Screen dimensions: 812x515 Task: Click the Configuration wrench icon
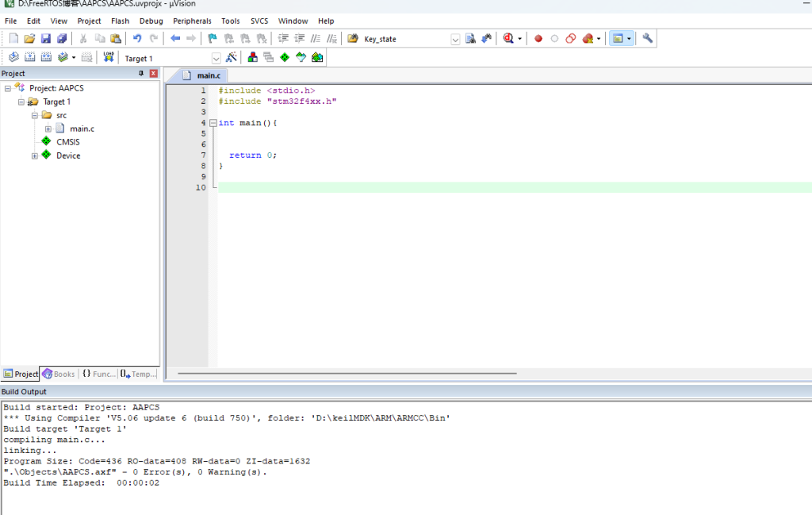tap(647, 38)
